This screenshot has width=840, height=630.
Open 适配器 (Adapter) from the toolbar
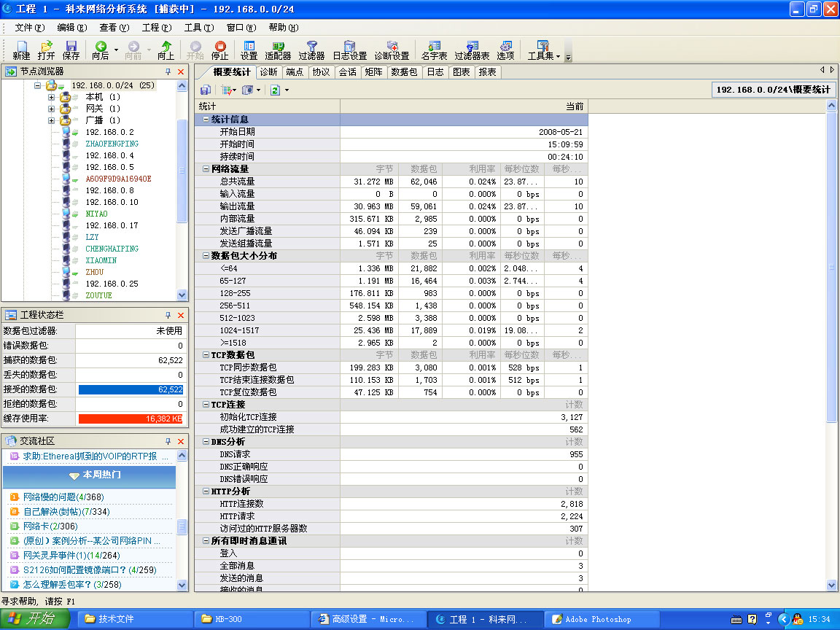coord(278,50)
